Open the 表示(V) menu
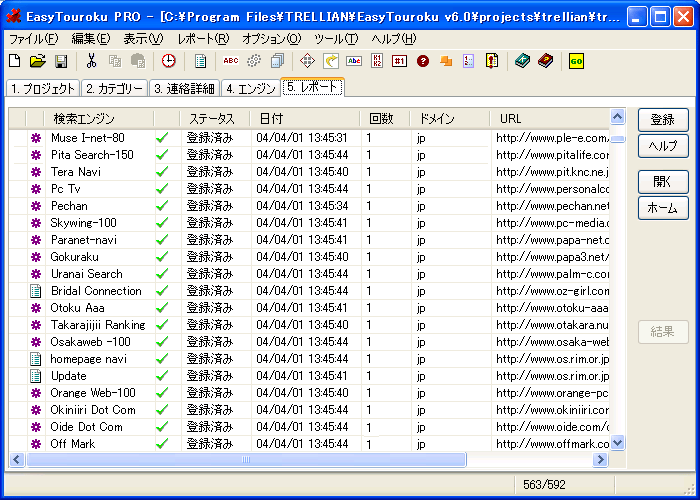 [143, 39]
